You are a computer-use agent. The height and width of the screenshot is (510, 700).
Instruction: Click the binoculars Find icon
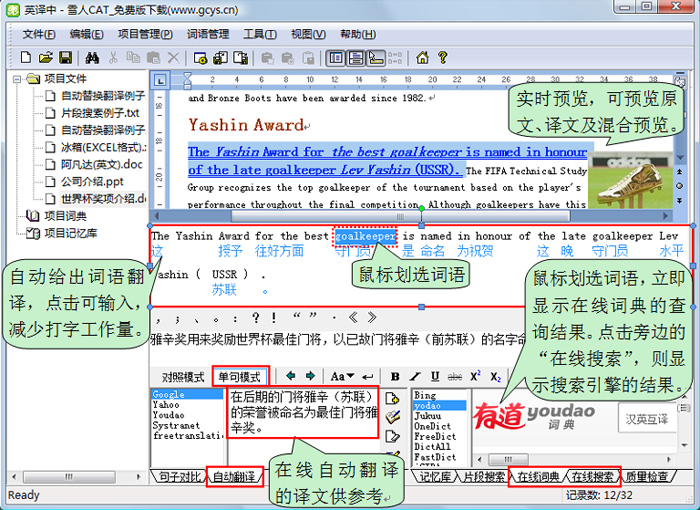point(92,58)
